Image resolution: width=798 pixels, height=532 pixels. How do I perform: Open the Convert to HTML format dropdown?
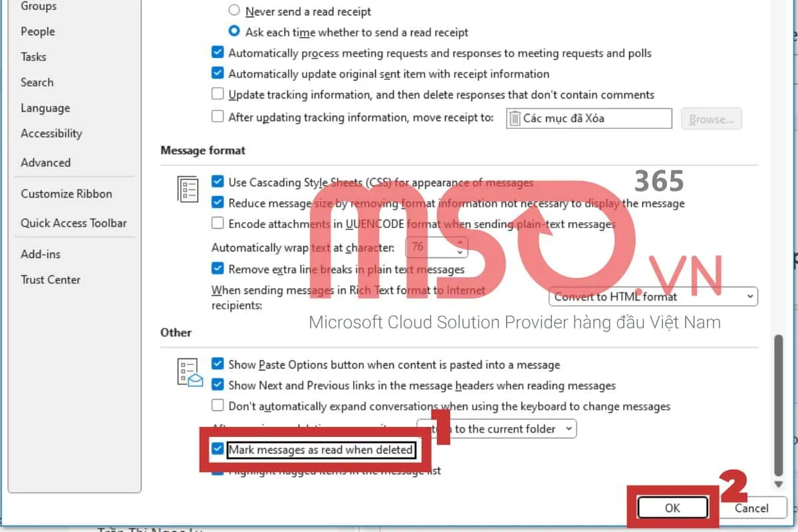[x=653, y=297]
